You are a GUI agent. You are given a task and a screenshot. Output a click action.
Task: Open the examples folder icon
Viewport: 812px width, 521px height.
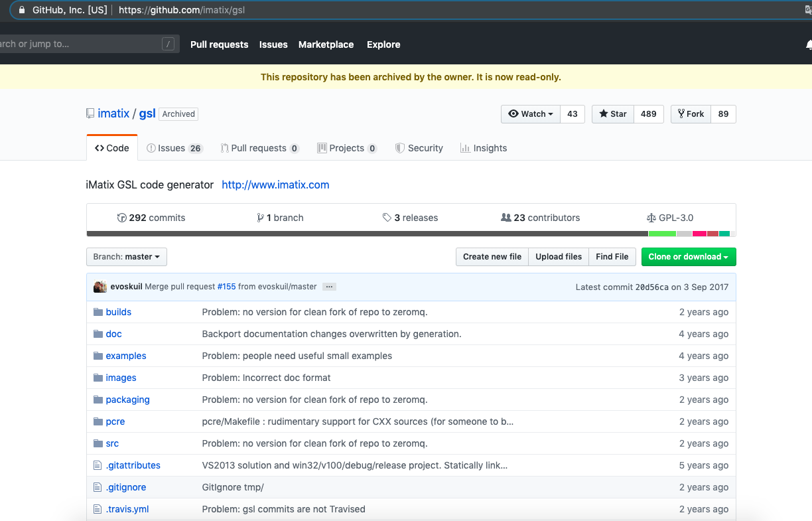tap(98, 356)
